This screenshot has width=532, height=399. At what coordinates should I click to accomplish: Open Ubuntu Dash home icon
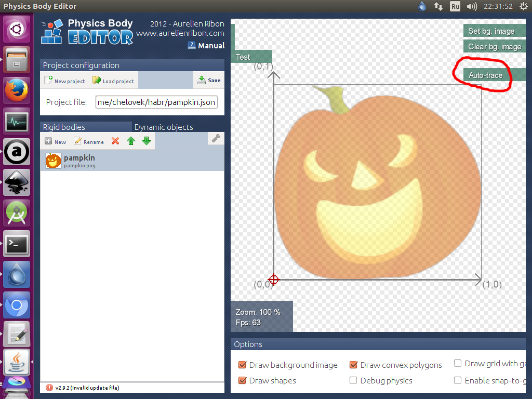[17, 29]
